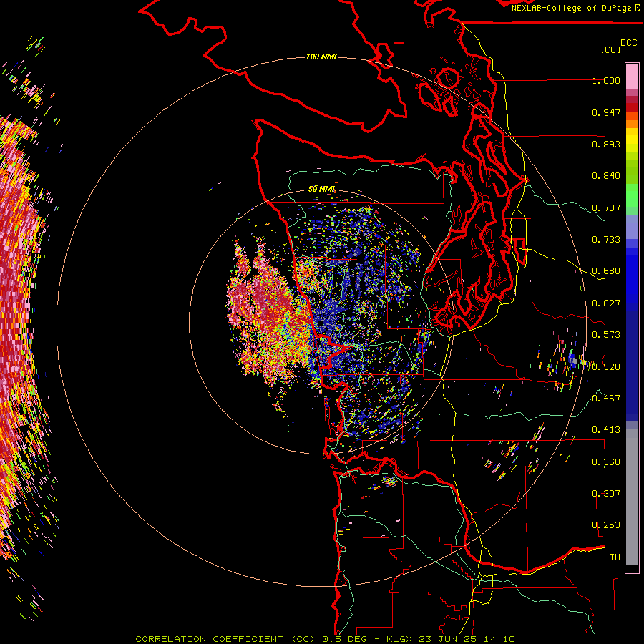This screenshot has width=644, height=644.
Task: Click the 0.680 scale value
Action: 606,271
